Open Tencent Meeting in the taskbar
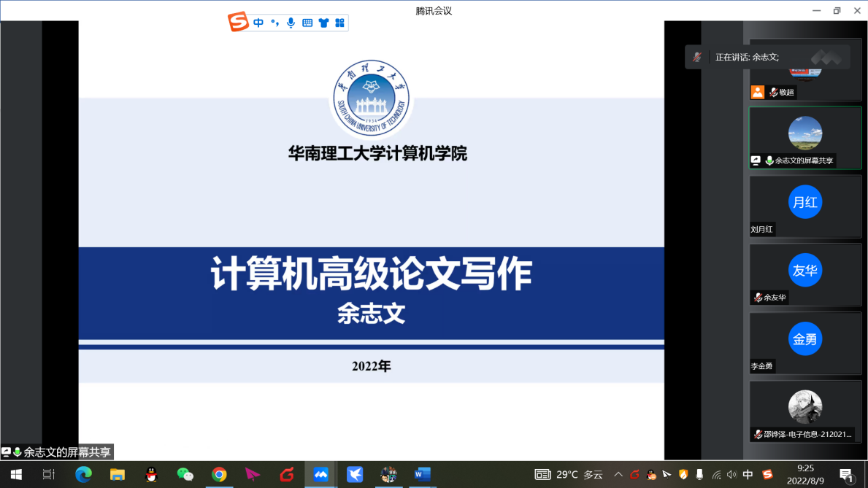The height and width of the screenshot is (488, 868). (x=320, y=475)
